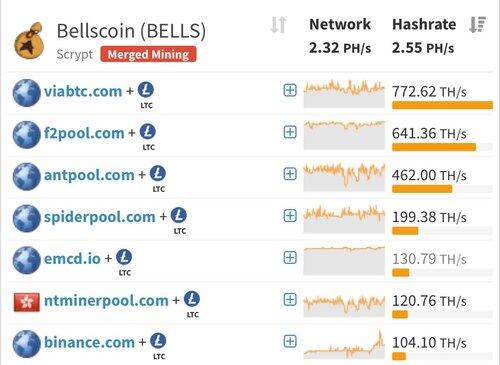Click the antpool.com hashrate history chart
Image resolution: width=500 pixels, height=365 pixels.
point(344,177)
